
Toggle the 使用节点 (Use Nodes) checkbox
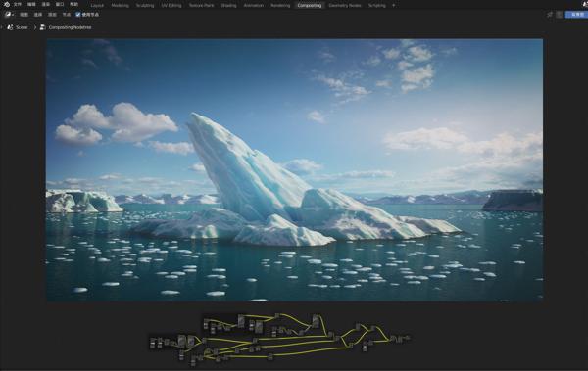tap(78, 15)
